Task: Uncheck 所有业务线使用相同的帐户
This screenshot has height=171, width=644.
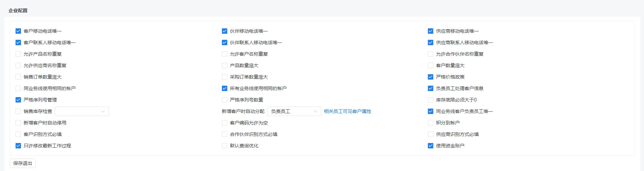Action: tap(225, 88)
